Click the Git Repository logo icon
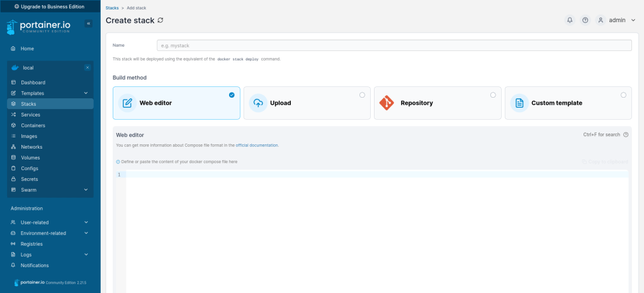 click(x=387, y=103)
